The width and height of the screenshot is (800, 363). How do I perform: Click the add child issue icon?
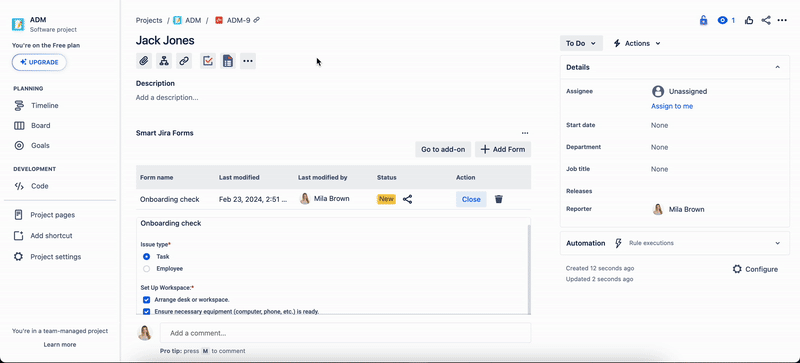pos(164,61)
